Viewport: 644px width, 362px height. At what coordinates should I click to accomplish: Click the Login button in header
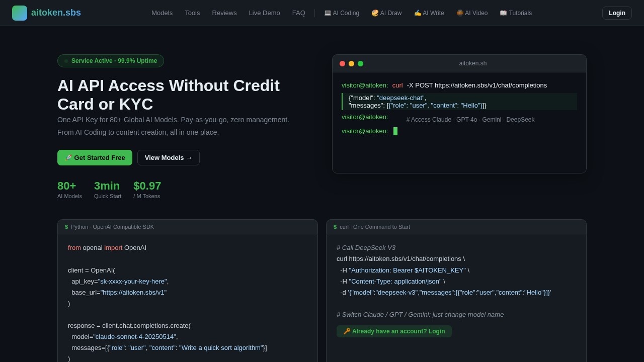click(x=617, y=13)
